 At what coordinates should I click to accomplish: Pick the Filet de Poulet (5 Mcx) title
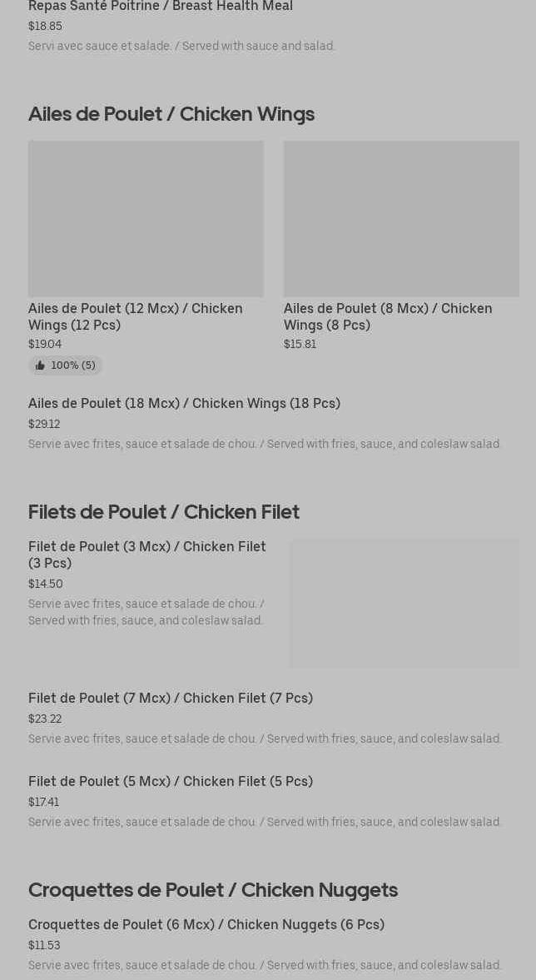tap(171, 781)
